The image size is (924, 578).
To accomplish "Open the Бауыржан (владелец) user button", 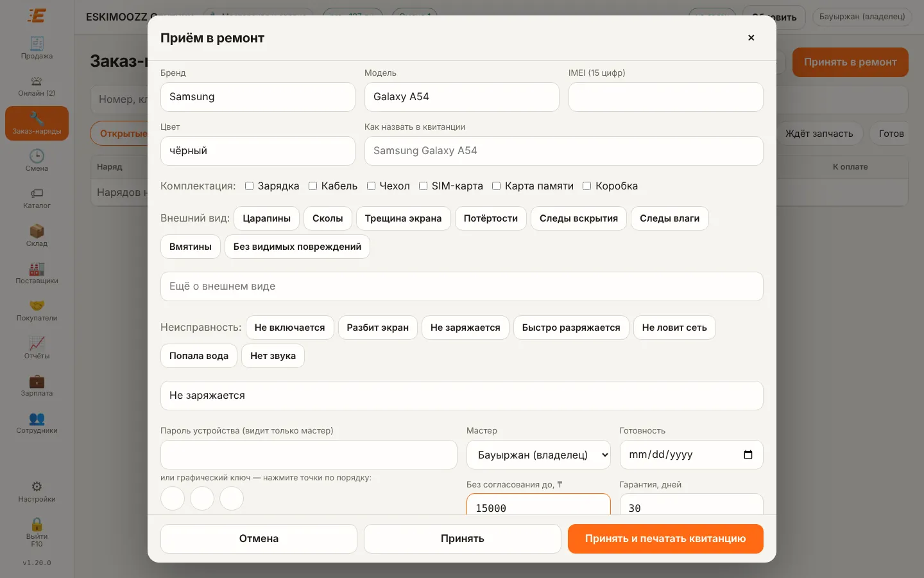I will 862,17.
